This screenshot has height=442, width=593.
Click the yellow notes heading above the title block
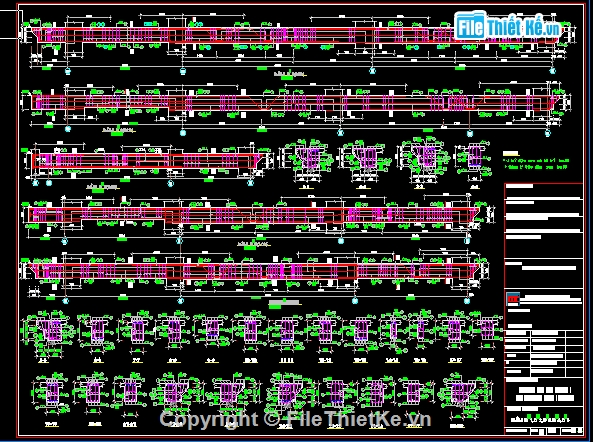tap(511, 154)
